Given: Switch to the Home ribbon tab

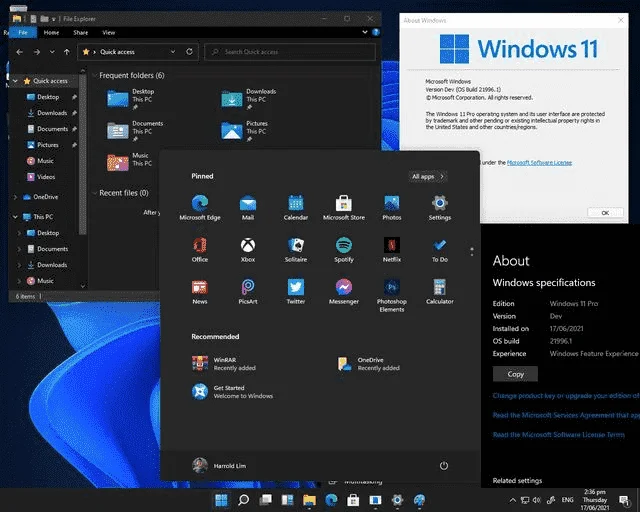Looking at the screenshot, I should [x=51, y=32].
